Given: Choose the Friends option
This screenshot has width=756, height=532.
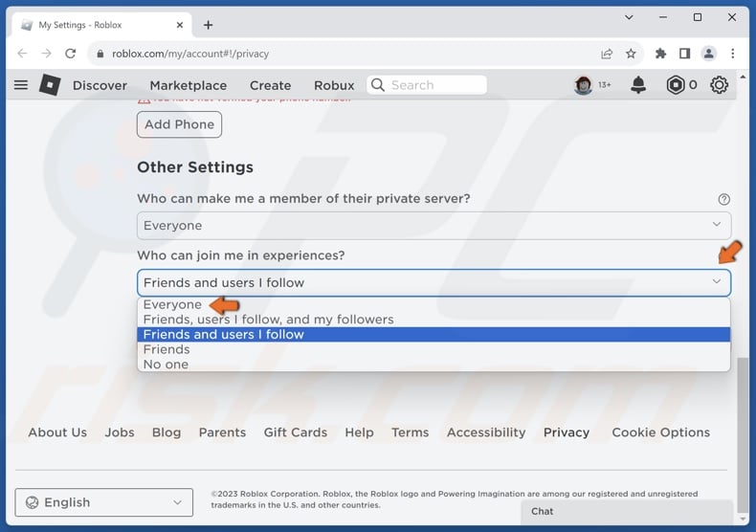Looking at the screenshot, I should [434, 349].
